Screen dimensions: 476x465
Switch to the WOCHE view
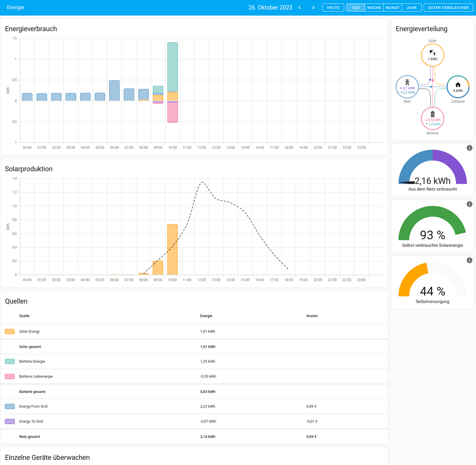375,7
